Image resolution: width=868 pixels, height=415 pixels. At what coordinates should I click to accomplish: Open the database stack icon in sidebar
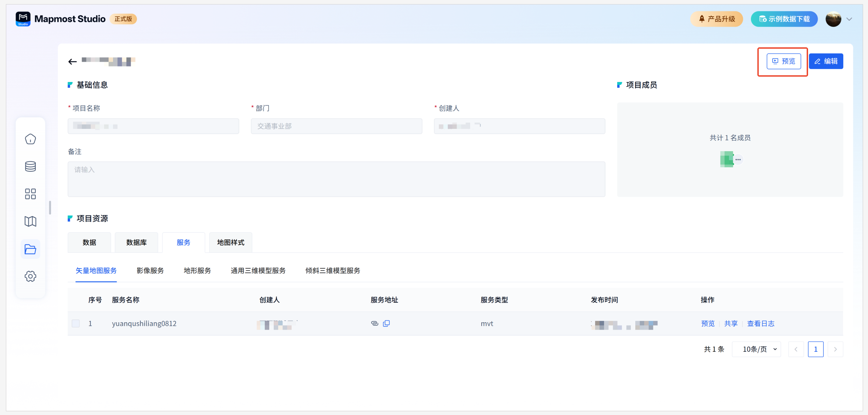click(30, 166)
